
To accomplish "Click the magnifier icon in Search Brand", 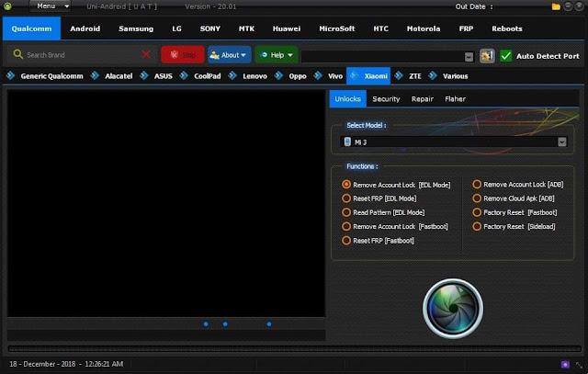I will tap(17, 54).
